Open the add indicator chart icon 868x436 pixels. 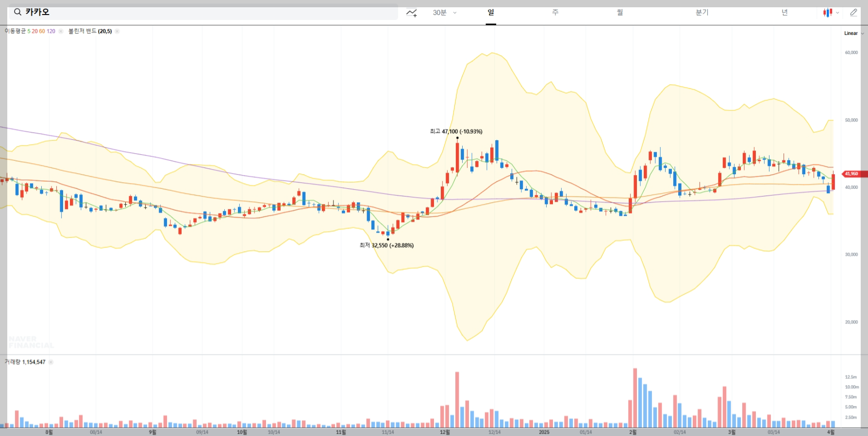pos(412,13)
